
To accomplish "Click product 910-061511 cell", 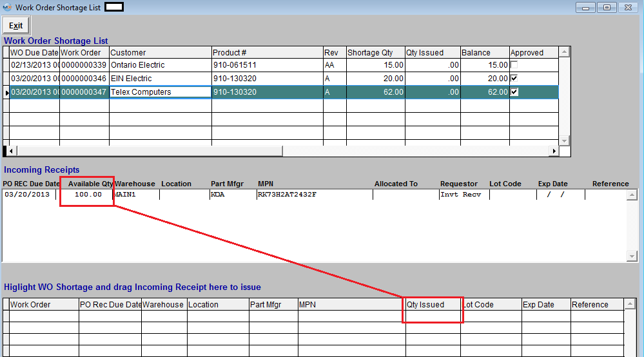I will [268, 65].
